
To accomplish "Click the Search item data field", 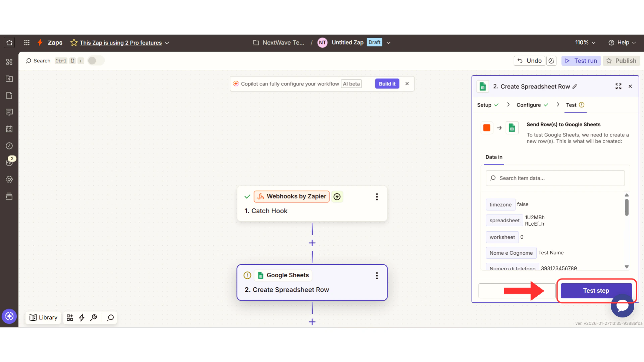I will [555, 178].
